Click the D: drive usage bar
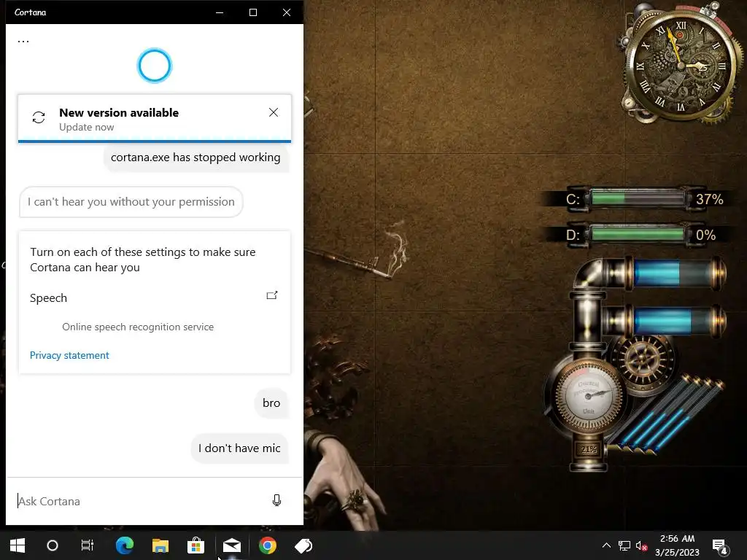The height and width of the screenshot is (560, 747). (x=638, y=235)
